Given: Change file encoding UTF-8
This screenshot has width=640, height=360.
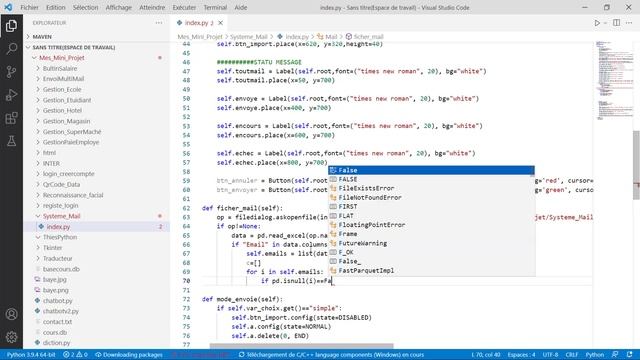Looking at the screenshot, I should coord(550,355).
